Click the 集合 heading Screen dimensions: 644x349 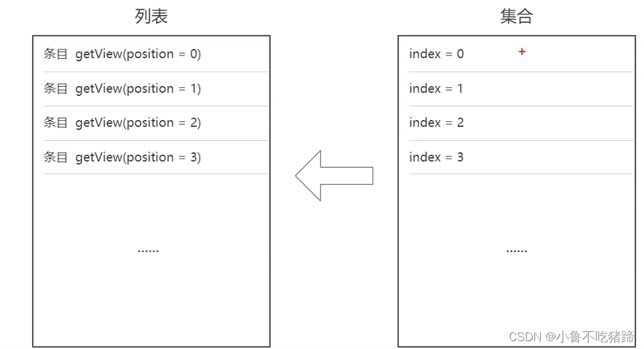(516, 16)
